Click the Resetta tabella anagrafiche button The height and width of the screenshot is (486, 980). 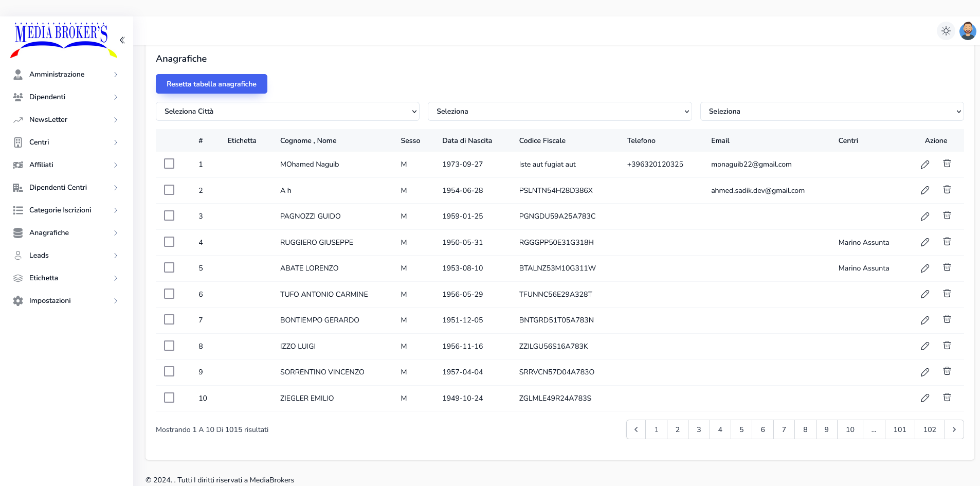(x=211, y=84)
